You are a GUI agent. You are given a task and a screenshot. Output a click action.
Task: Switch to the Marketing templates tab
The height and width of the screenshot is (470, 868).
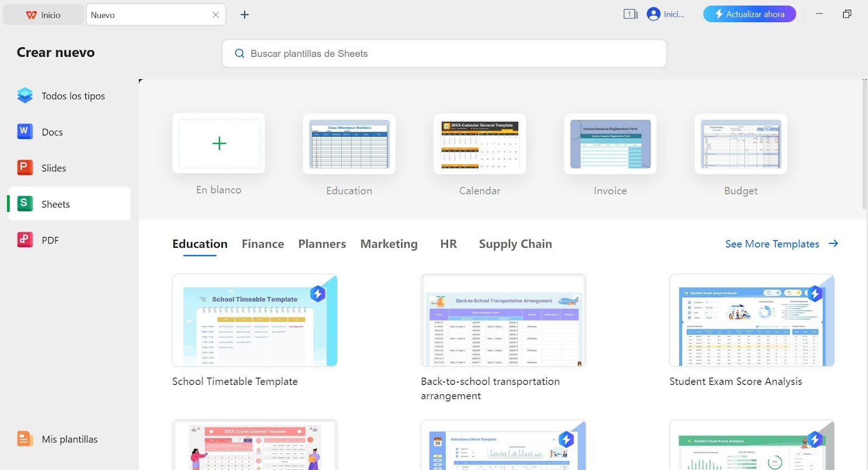pyautogui.click(x=389, y=244)
